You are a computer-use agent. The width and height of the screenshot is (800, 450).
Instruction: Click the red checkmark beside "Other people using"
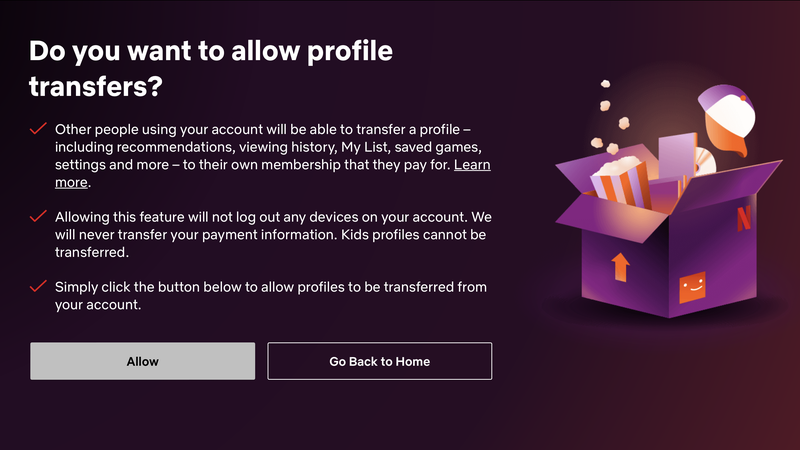38,129
